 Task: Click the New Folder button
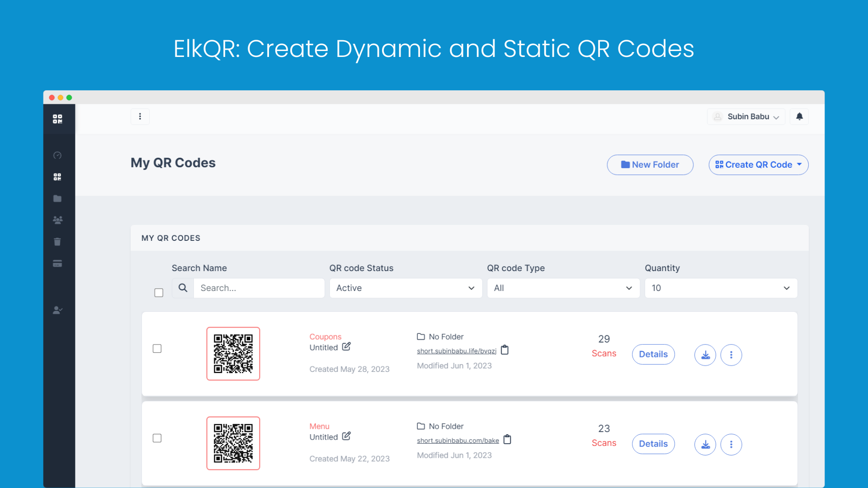click(x=650, y=164)
